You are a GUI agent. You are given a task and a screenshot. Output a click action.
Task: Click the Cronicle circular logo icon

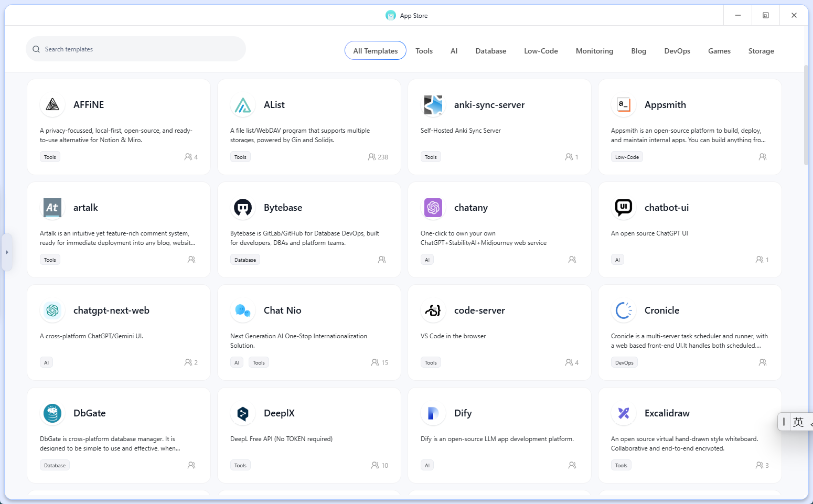click(624, 310)
